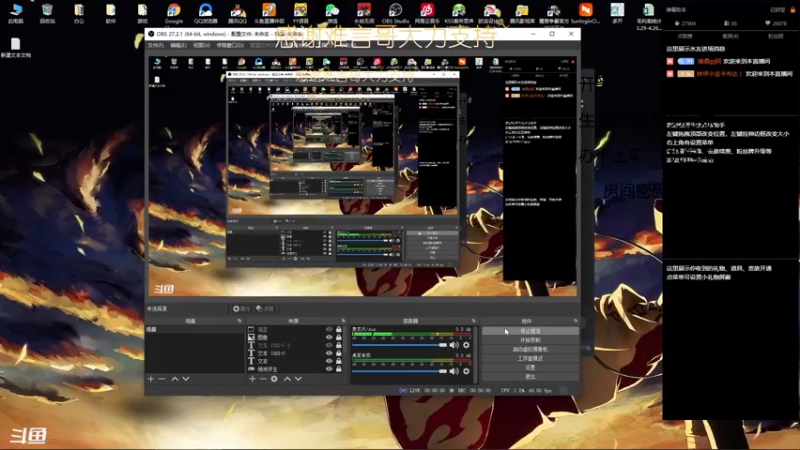The height and width of the screenshot is (450, 800).
Task: Open source properties gear in the 来源 panel toolbar
Action: tap(274, 379)
